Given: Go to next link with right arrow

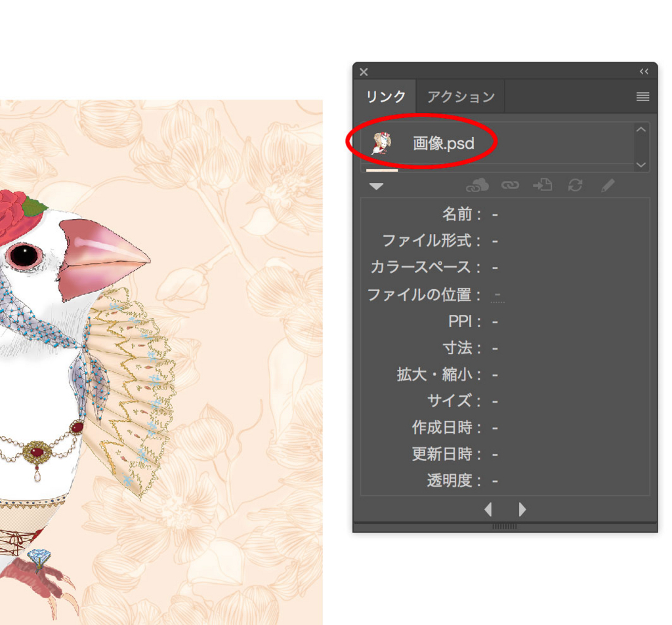Looking at the screenshot, I should point(522,510).
